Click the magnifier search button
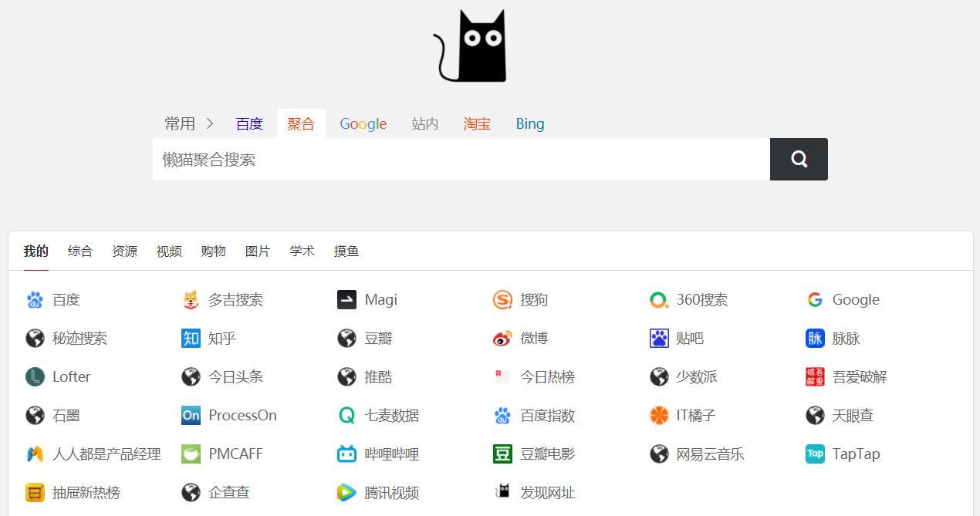The width and height of the screenshot is (980, 516). click(x=799, y=159)
